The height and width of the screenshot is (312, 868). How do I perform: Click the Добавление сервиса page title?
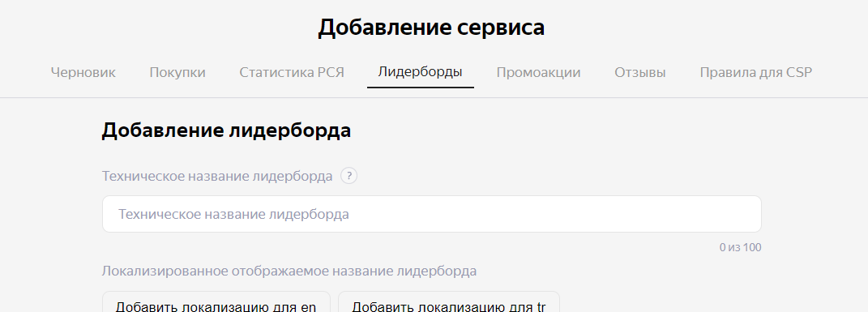click(x=431, y=28)
